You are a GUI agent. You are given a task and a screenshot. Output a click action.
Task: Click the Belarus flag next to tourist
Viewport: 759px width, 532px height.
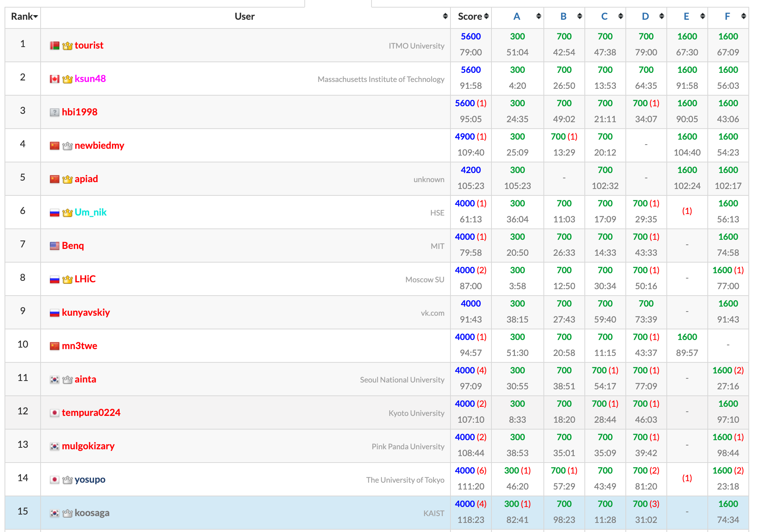(x=55, y=46)
